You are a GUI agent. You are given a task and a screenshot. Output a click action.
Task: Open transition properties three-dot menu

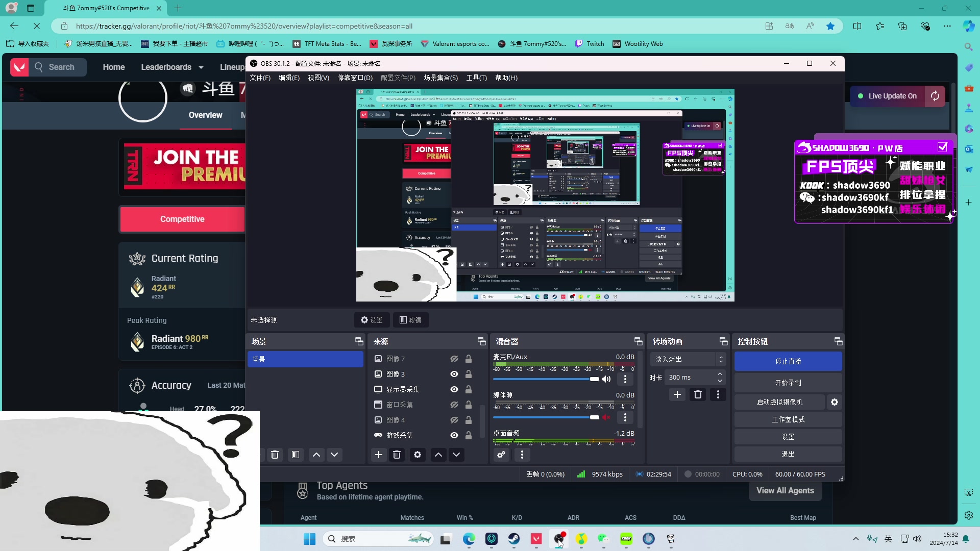(x=718, y=394)
